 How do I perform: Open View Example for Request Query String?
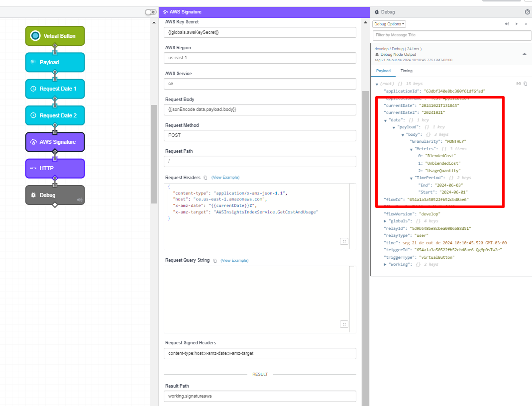(234, 261)
